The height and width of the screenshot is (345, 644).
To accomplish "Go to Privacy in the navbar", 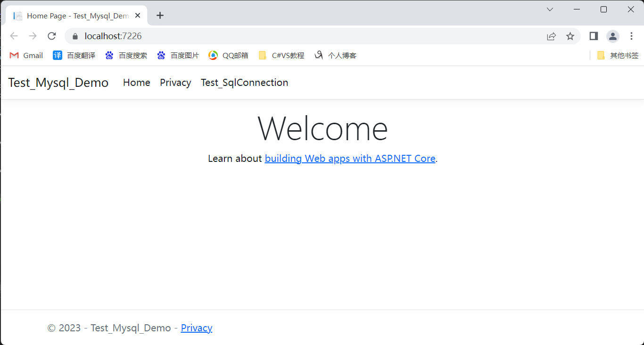I will tap(175, 83).
